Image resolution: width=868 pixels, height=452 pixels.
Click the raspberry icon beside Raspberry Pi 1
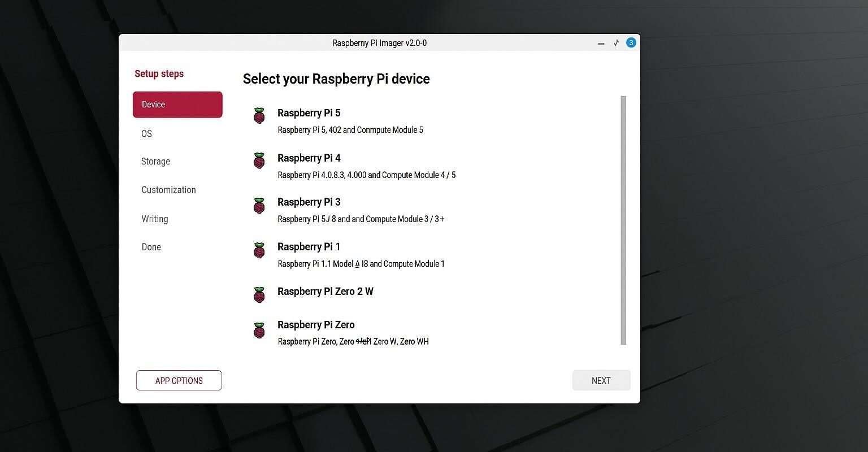[x=259, y=250]
